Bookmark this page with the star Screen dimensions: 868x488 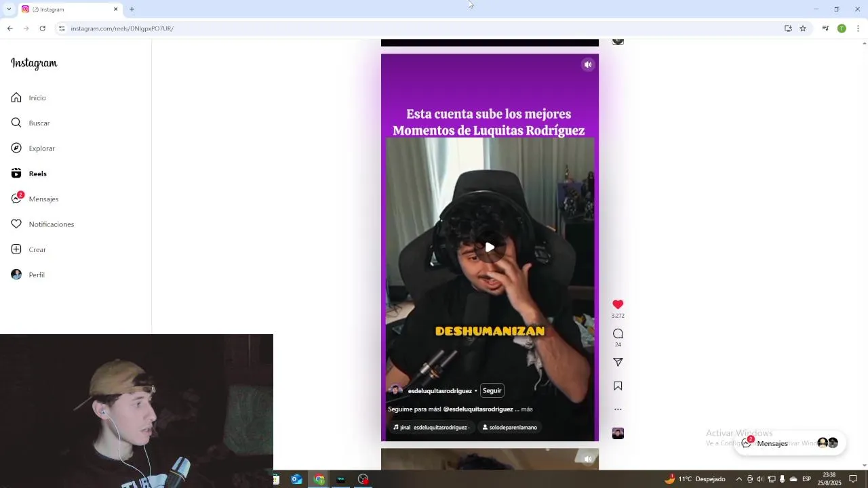click(x=803, y=28)
